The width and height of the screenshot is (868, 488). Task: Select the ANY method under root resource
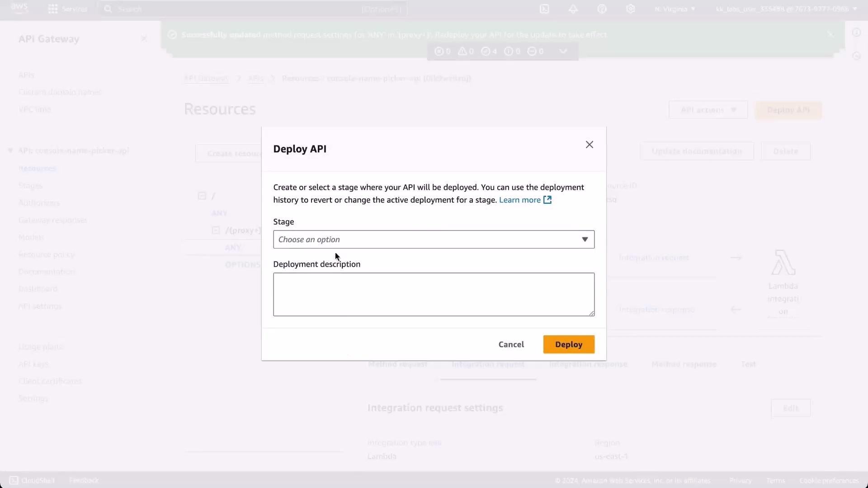219,213
